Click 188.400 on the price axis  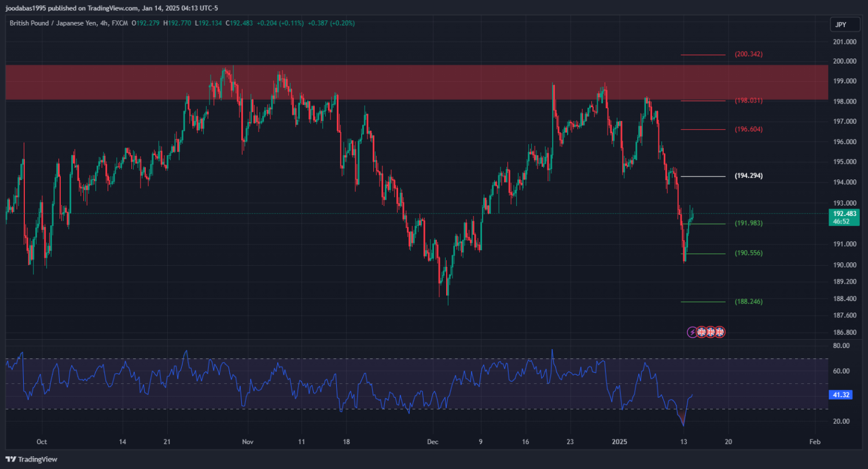(845, 299)
